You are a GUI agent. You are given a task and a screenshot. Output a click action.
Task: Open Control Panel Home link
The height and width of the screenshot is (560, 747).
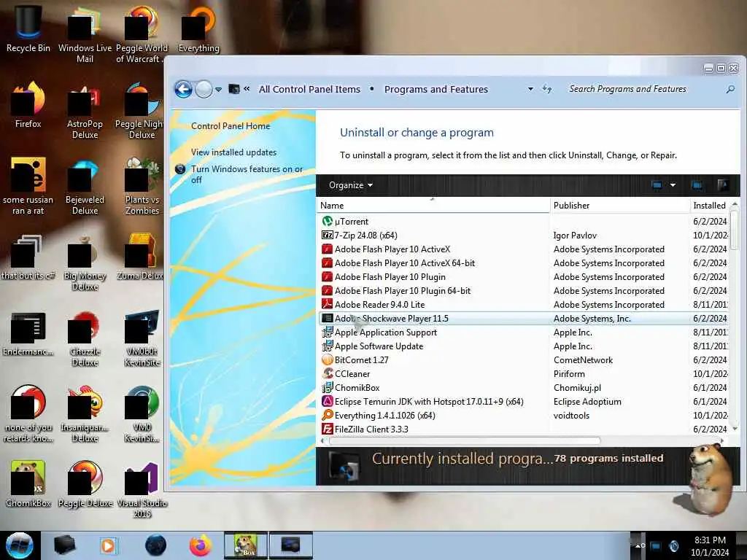click(x=231, y=125)
